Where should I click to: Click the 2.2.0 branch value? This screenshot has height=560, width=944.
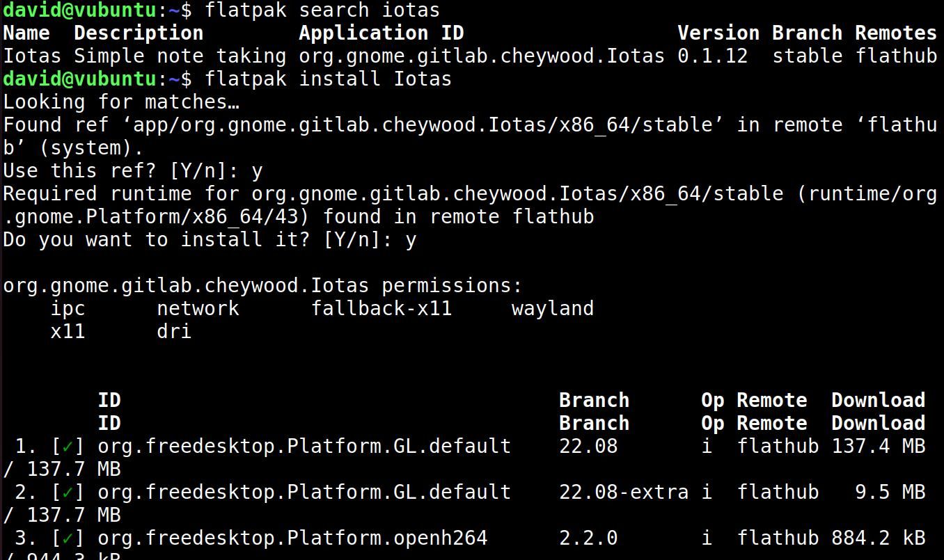588,538
